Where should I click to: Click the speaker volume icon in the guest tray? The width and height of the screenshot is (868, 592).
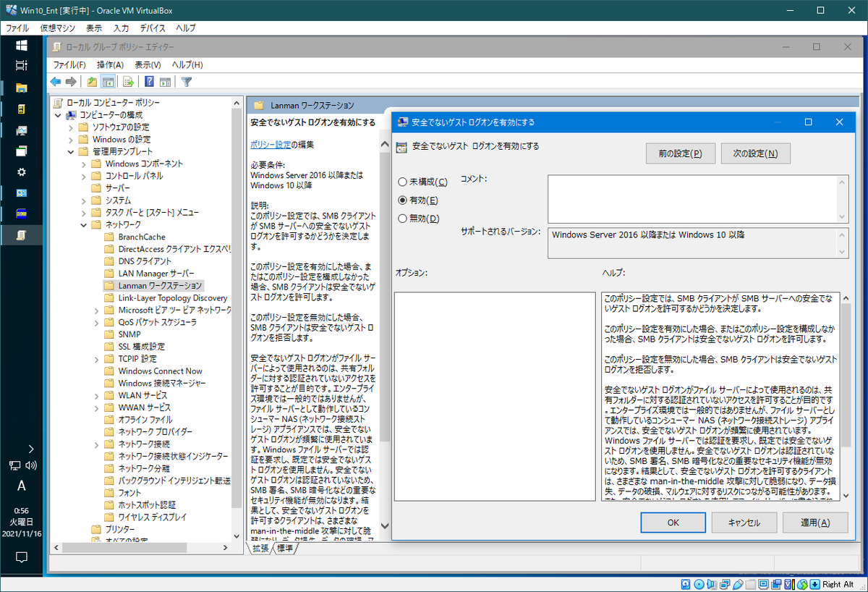pos(30,465)
